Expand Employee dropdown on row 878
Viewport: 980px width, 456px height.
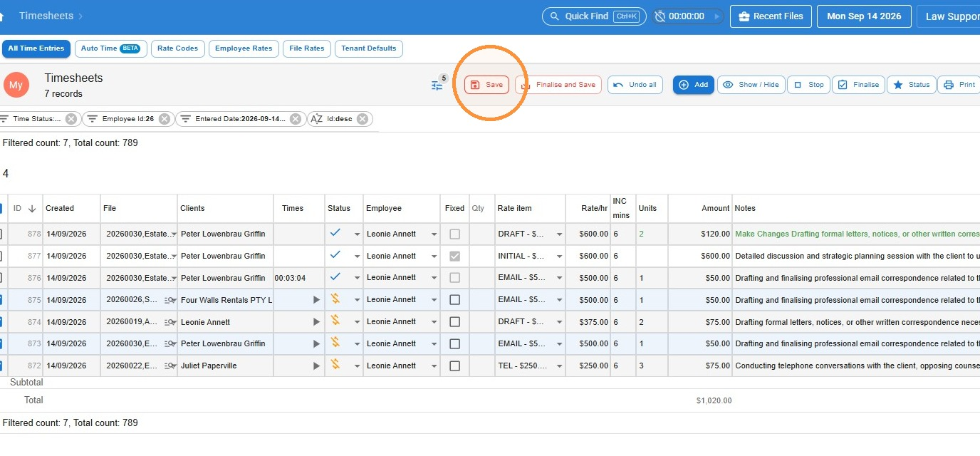tap(434, 234)
